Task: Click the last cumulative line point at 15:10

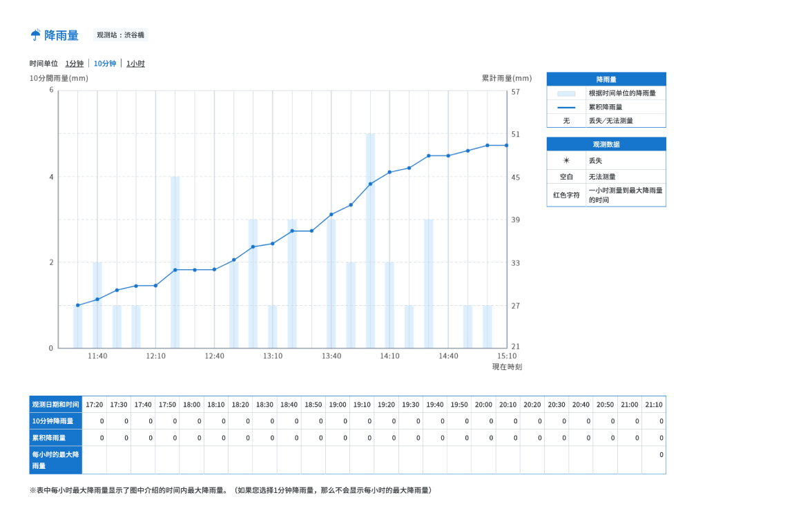Action: [507, 146]
